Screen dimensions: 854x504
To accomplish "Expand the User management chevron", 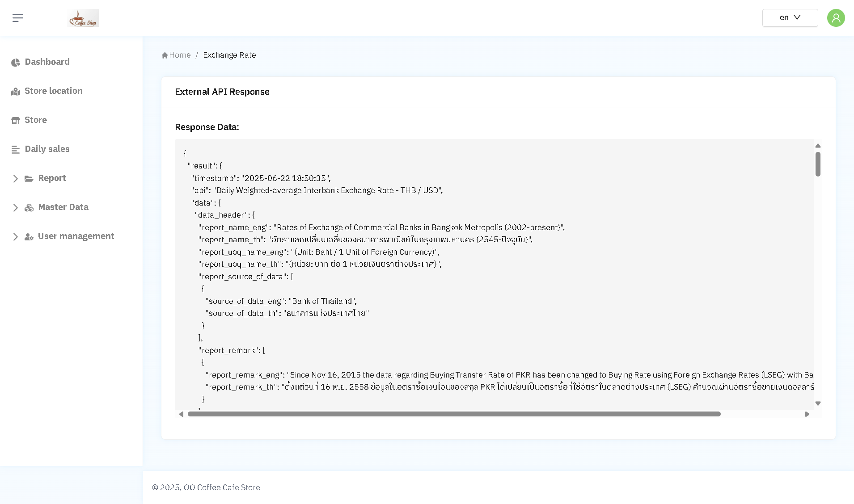I will pyautogui.click(x=16, y=237).
